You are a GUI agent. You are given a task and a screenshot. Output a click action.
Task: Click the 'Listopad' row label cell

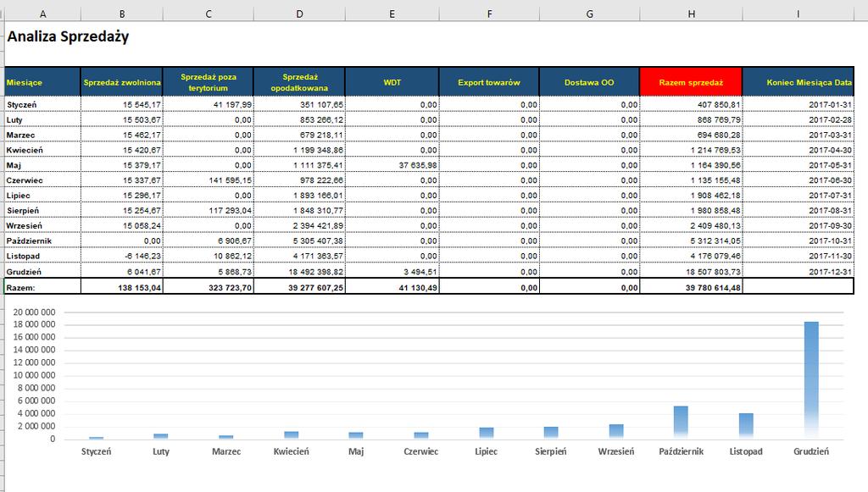(x=42, y=256)
